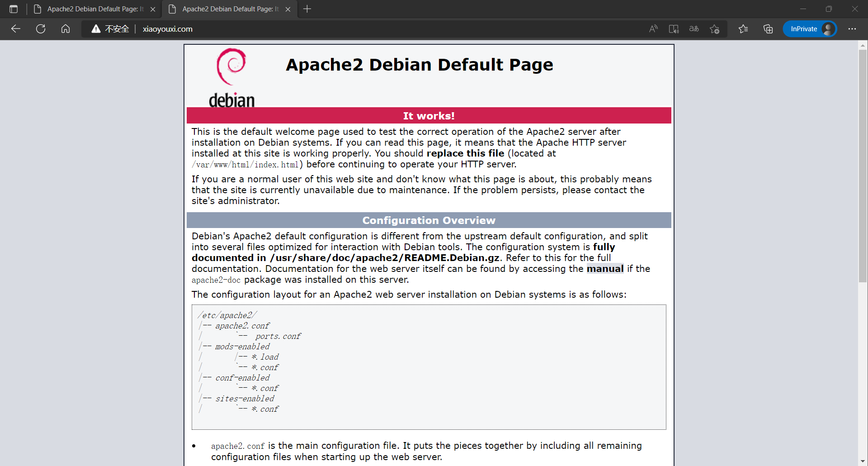Image resolution: width=868 pixels, height=466 pixels.
Task: Click the conf-enabled tree entry
Action: pos(242,378)
